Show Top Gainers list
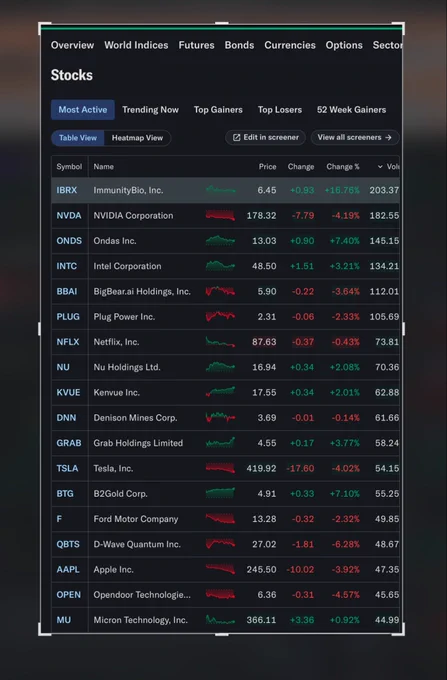 (x=218, y=110)
